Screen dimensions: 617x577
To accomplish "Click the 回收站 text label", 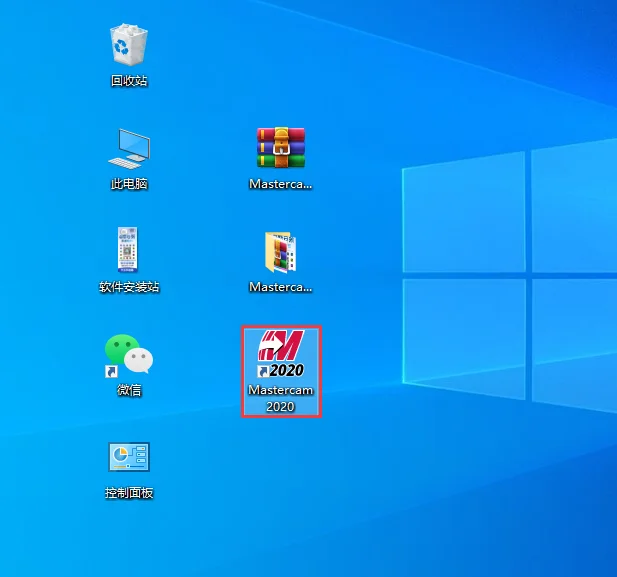I will tap(129, 81).
